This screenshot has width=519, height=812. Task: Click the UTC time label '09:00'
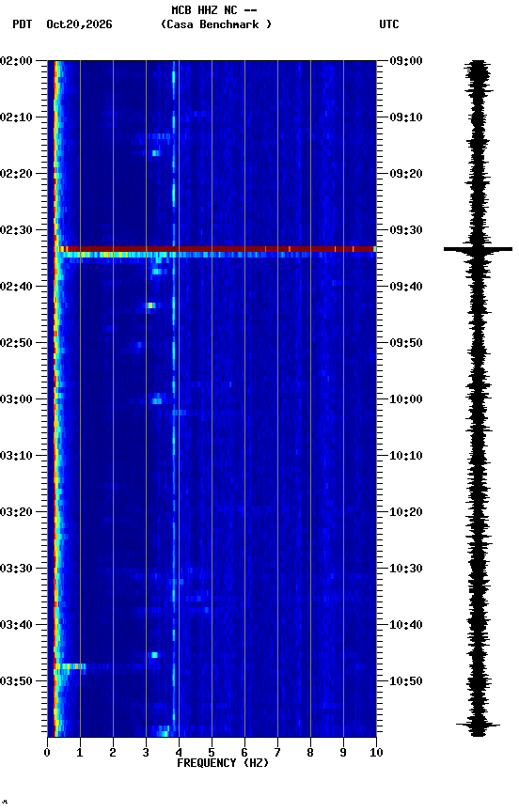click(x=406, y=61)
